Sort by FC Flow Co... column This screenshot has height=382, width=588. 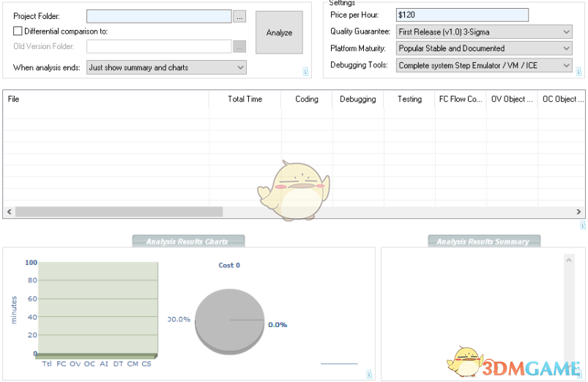pos(461,100)
